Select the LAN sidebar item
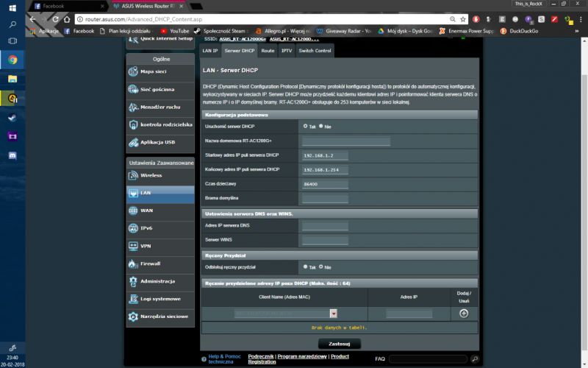The image size is (588, 368). 160,193
